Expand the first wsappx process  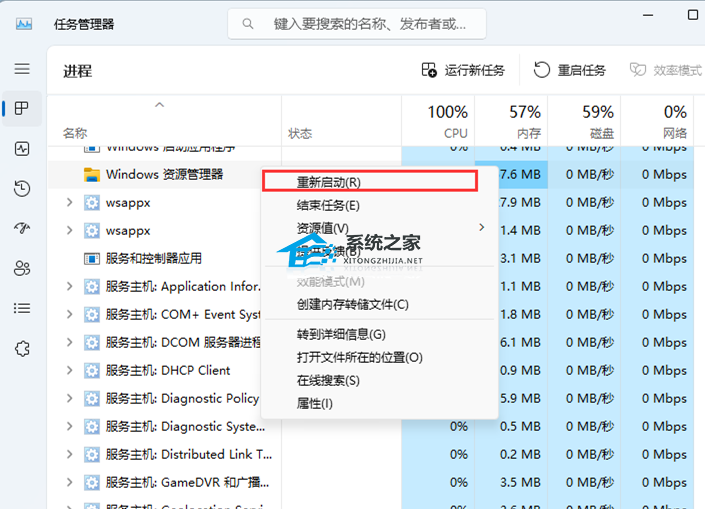69,202
